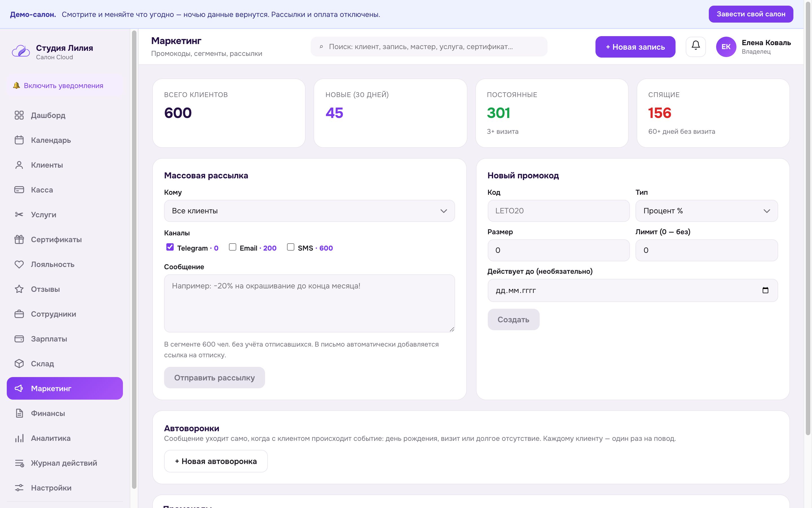812x508 pixels.
Task: Click the Настройки sliders icon
Action: (19, 488)
